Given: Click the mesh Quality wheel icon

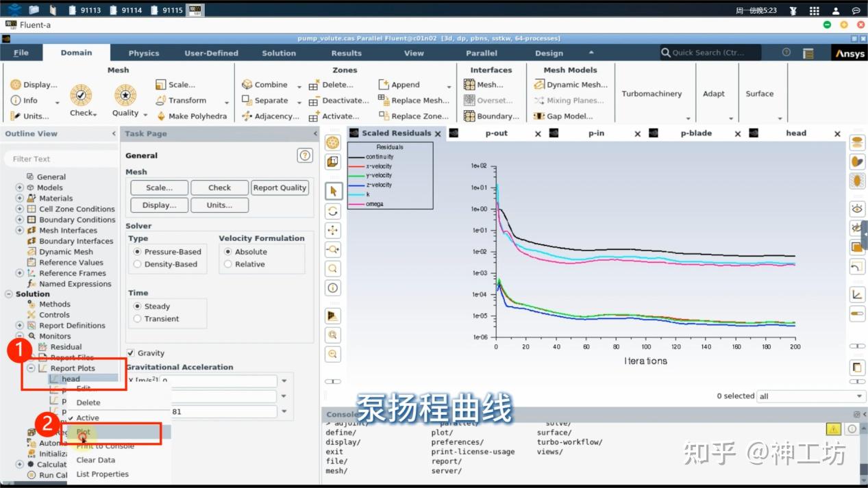Looking at the screenshot, I should (125, 95).
